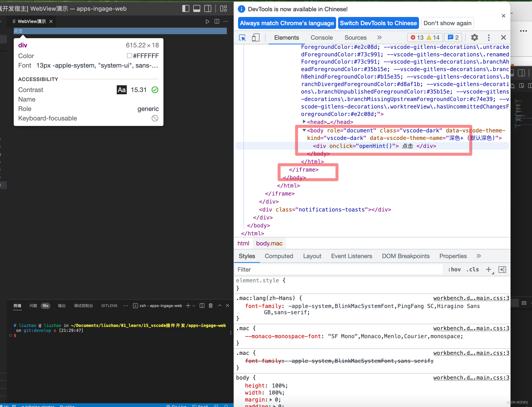Toggle primary side bar layout icon
Viewport: 532px width, 407px height.
(x=186, y=9)
